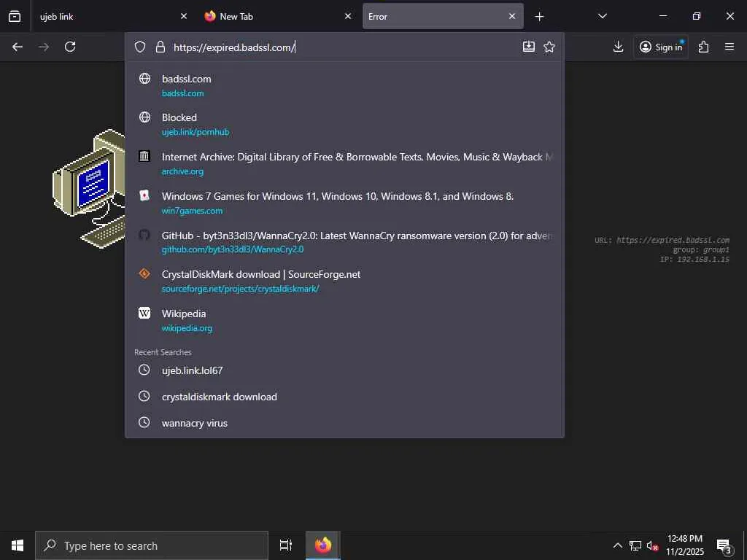Screen dimensions: 747x560
Task: Click the IP: 192.168.1.15 text
Action: (x=694, y=259)
